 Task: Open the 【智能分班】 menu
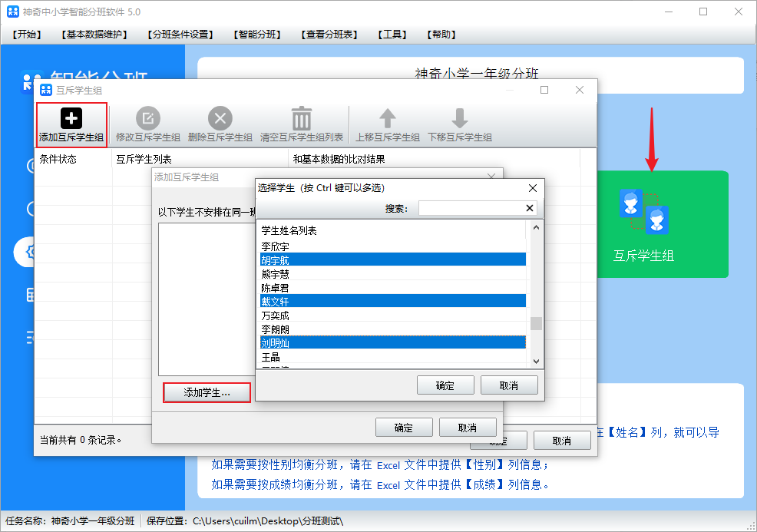[x=257, y=35]
